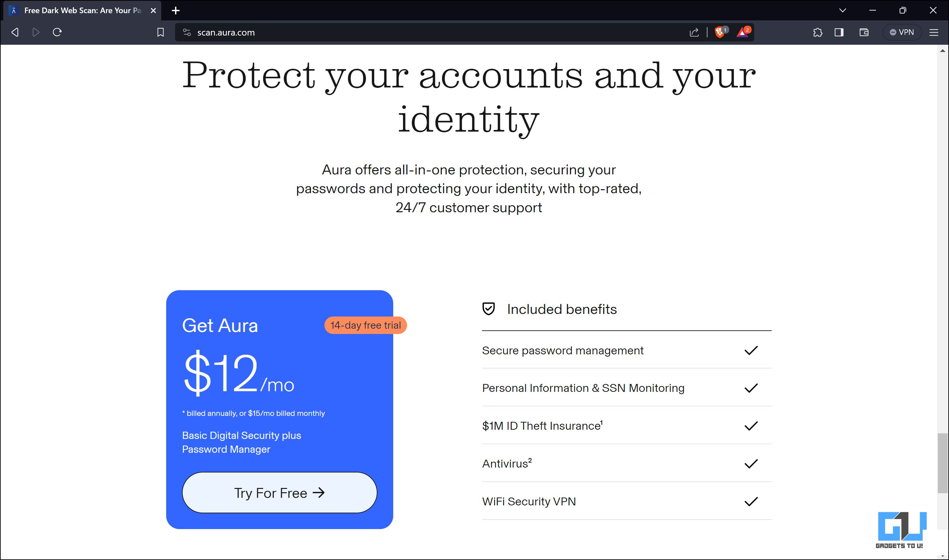Screen dimensions: 949x560
Task: Click the Aura shield/logo icon
Action: (x=489, y=309)
